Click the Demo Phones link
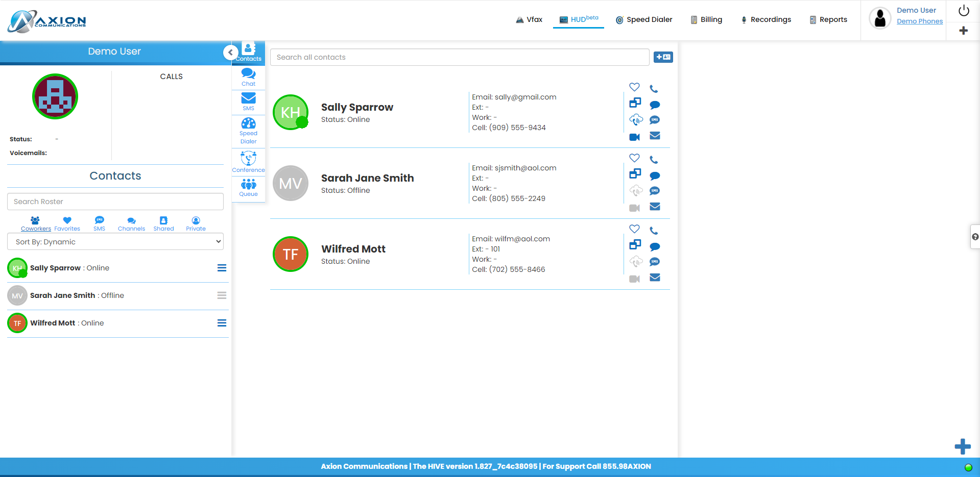Viewport: 980px width, 477px height. pyautogui.click(x=920, y=21)
